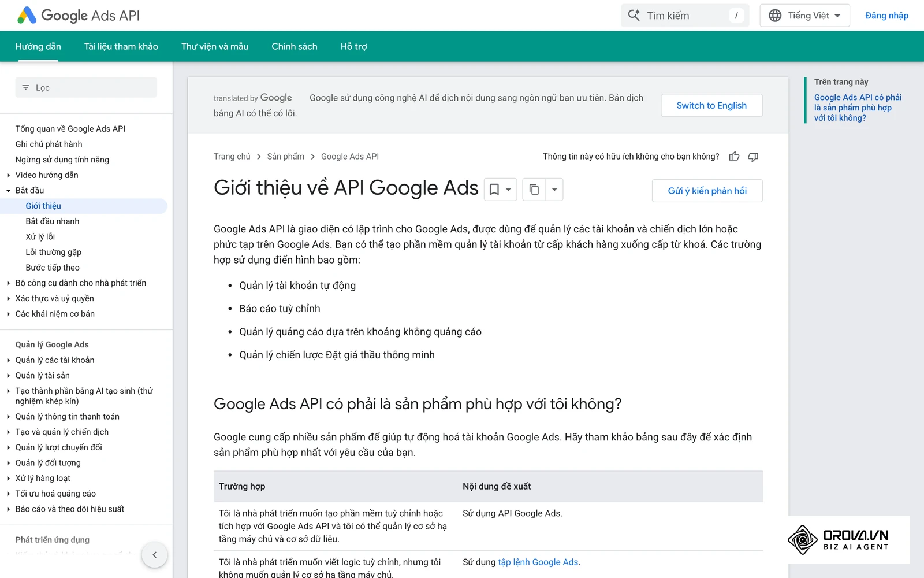Click the Trang chủ breadcrumb

[x=232, y=157]
